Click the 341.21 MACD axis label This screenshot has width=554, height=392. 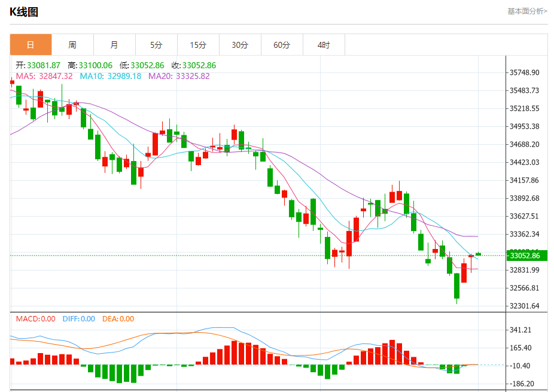[520, 330]
